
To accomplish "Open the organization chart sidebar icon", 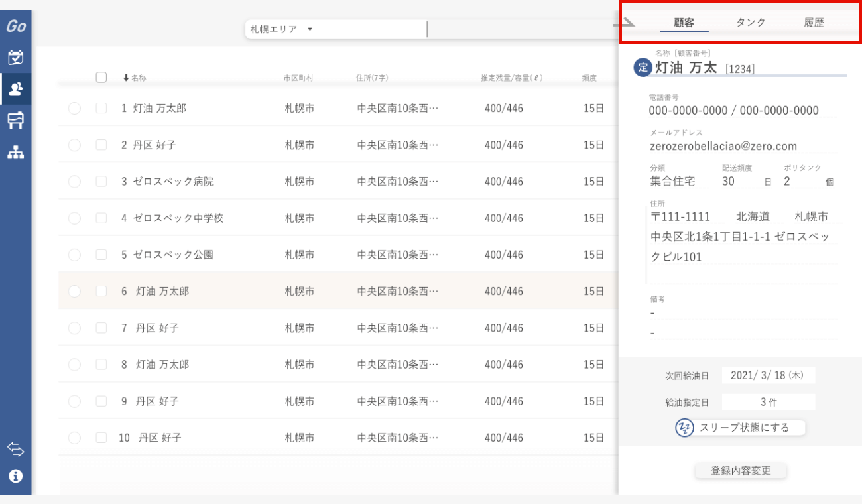I will (x=16, y=153).
